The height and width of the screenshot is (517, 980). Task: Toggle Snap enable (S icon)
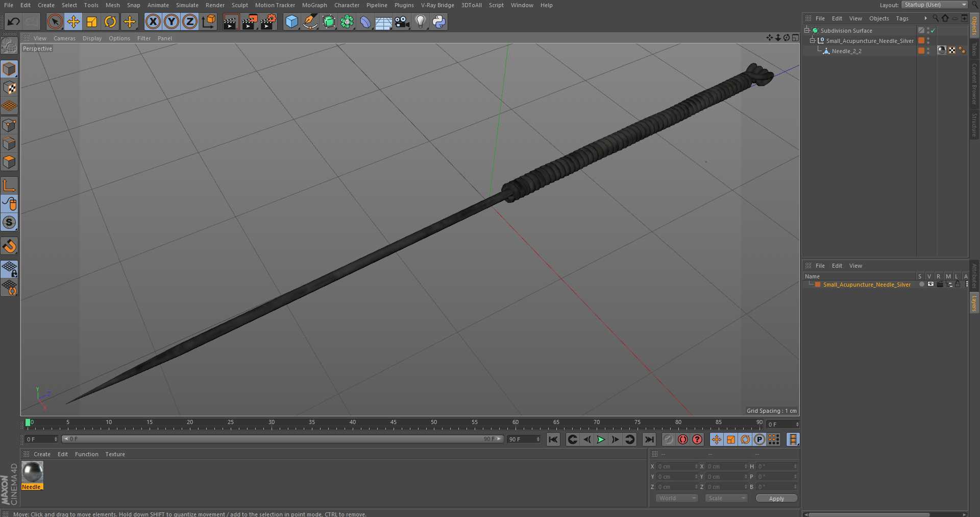coord(9,222)
